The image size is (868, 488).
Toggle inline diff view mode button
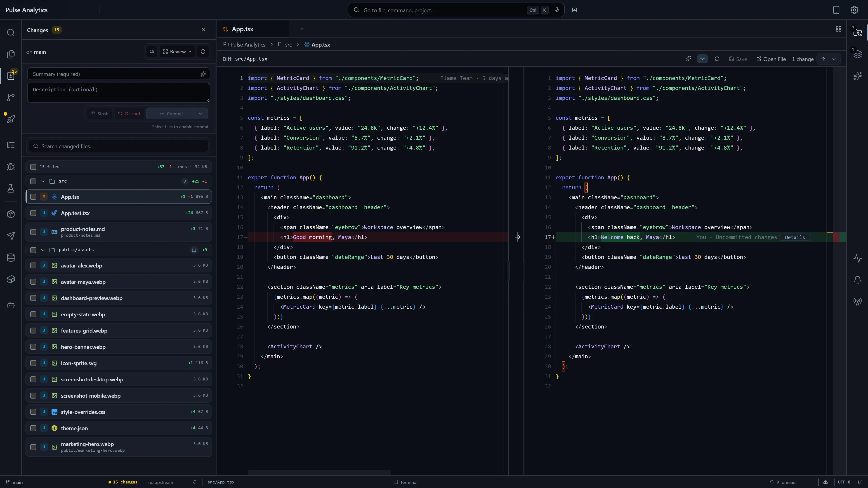coord(703,59)
